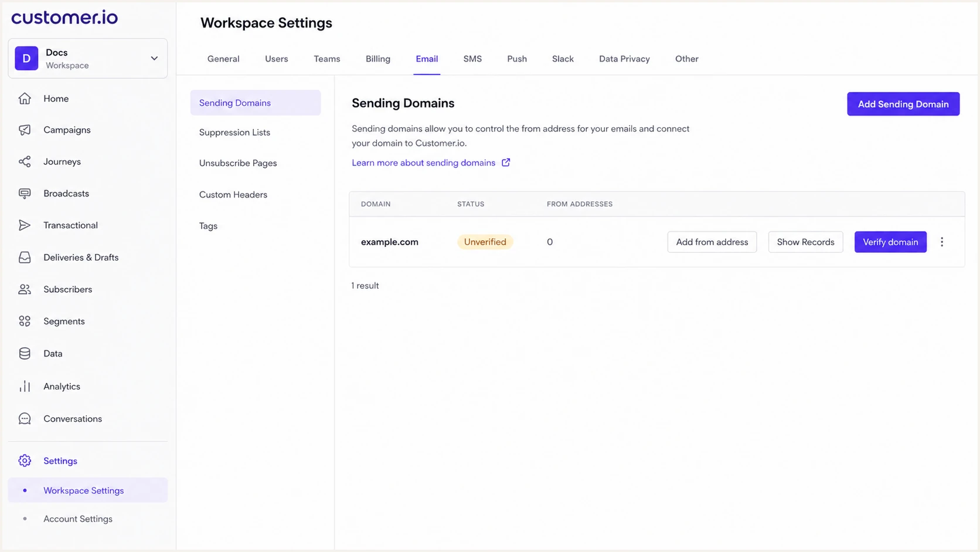Viewport: 980px width, 552px height.
Task: Click Add from address for example.com
Action: click(712, 242)
